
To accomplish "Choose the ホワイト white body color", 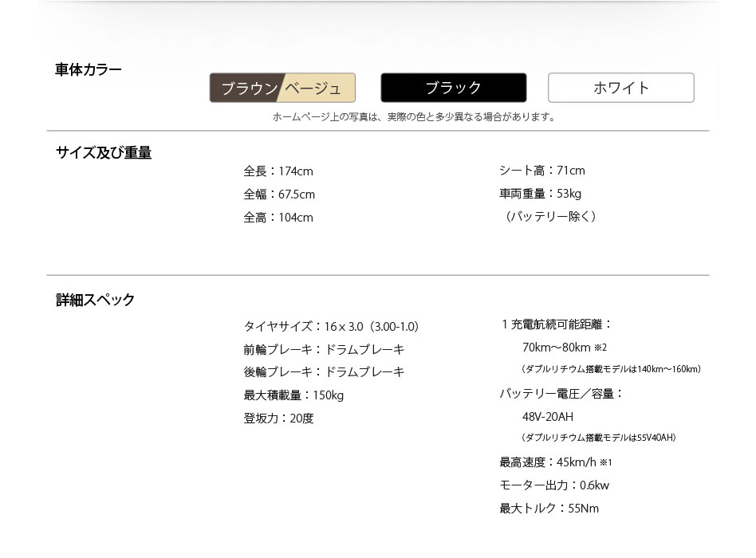I will (x=620, y=88).
